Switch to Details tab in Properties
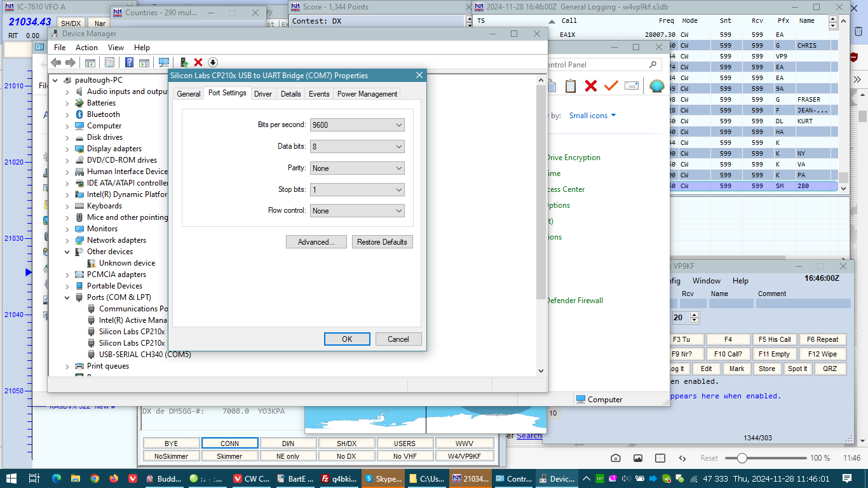This screenshot has width=868, height=488. pyautogui.click(x=290, y=94)
